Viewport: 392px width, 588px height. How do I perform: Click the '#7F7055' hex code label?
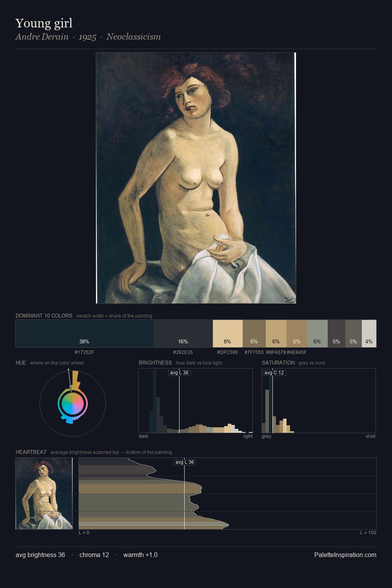(x=254, y=352)
